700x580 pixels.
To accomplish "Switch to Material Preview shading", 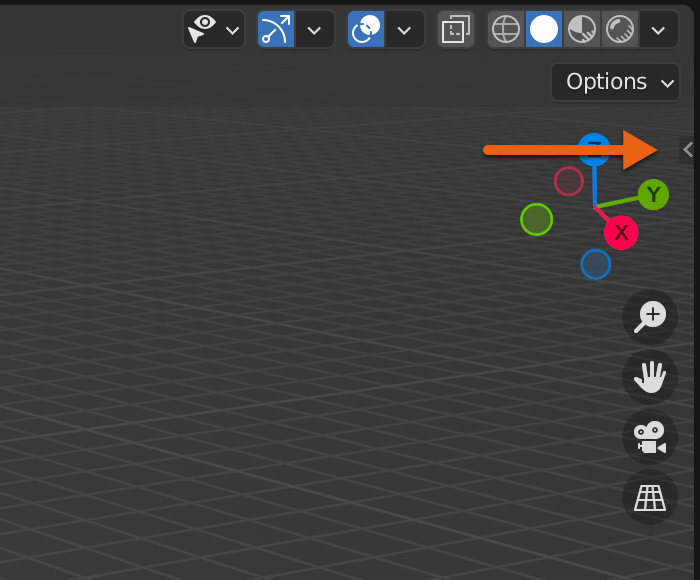I will [x=582, y=29].
